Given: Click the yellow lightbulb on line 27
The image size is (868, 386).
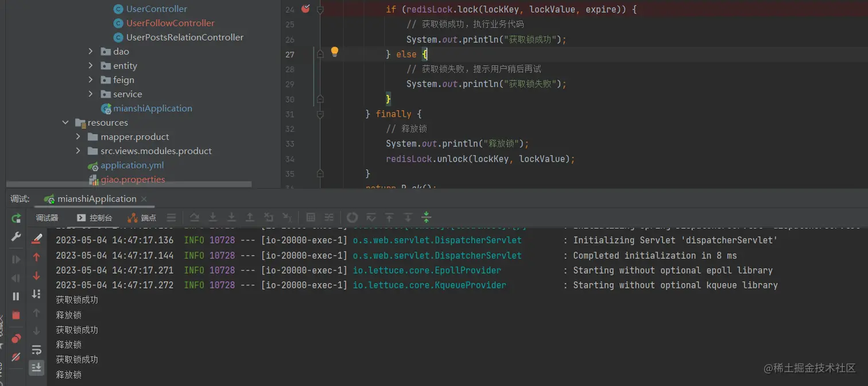Looking at the screenshot, I should coord(335,52).
